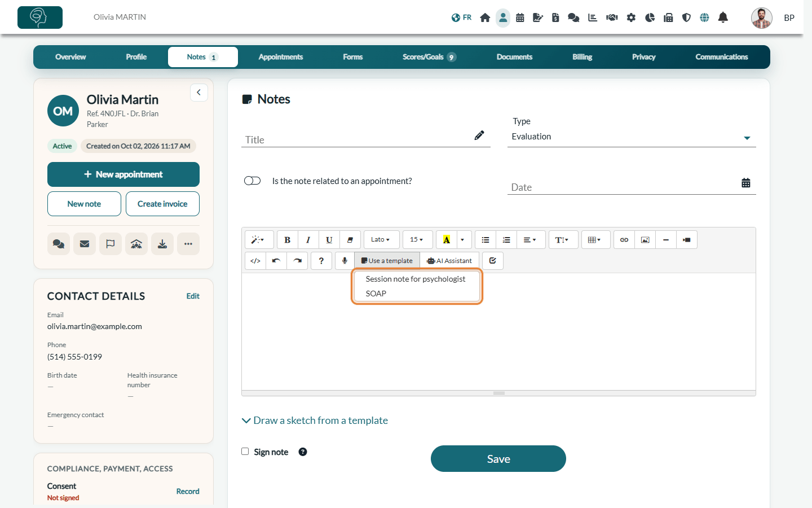Open the font size 15 dropdown
This screenshot has width=812, height=508.
(417, 240)
